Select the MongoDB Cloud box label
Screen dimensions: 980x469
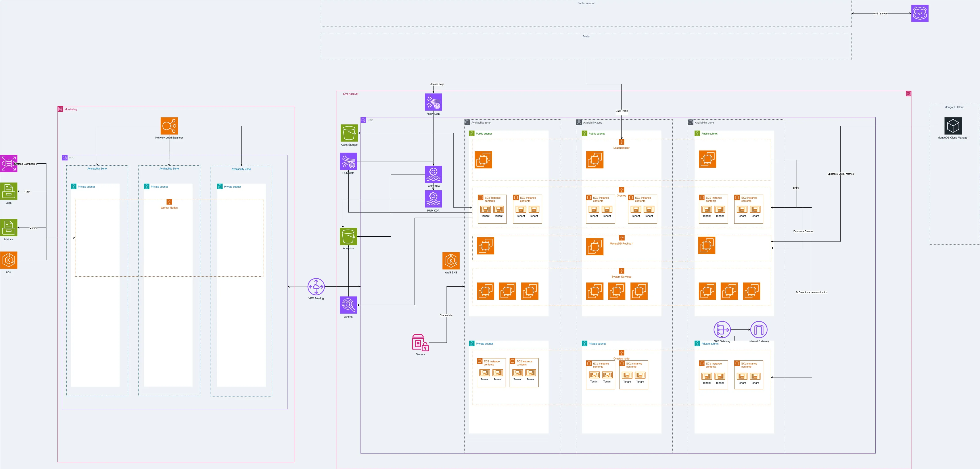pos(954,107)
